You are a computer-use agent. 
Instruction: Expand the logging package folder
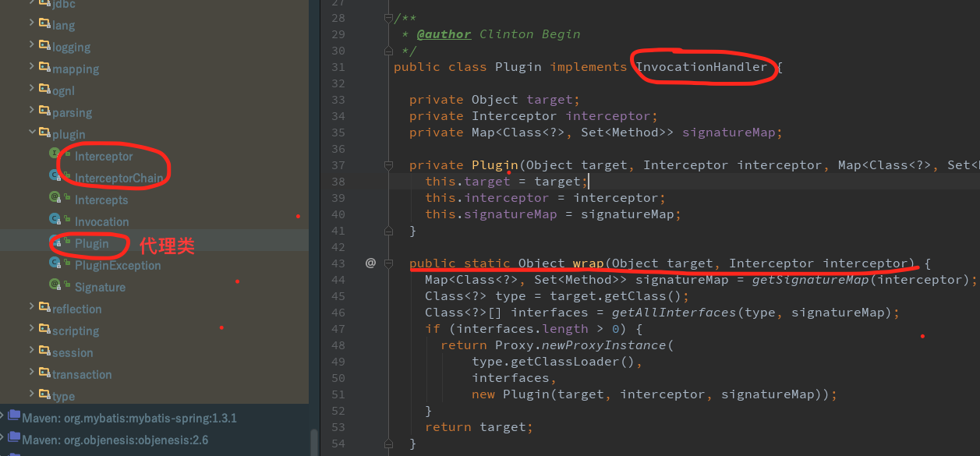pyautogui.click(x=32, y=46)
